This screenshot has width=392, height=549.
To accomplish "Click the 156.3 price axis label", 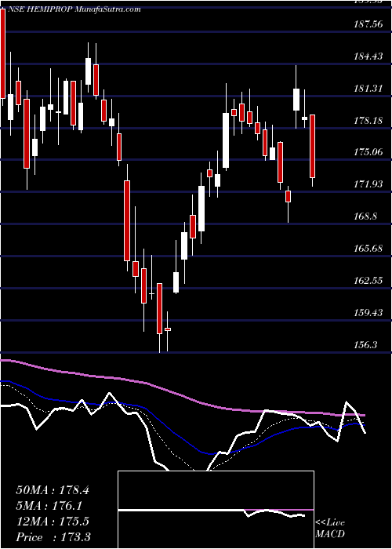I will 365,345.
